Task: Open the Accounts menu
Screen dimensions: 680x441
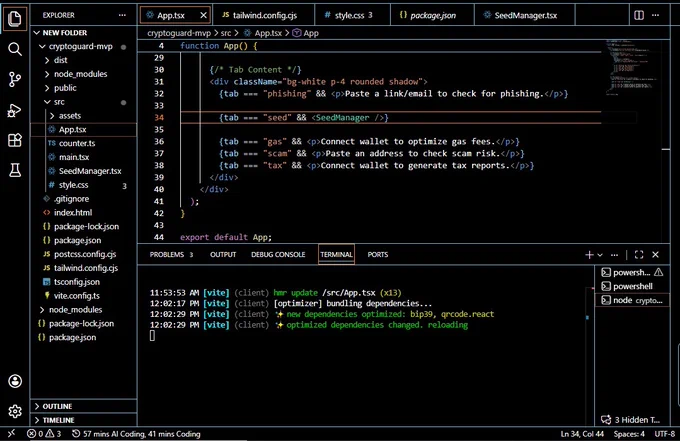Action: click(15, 381)
